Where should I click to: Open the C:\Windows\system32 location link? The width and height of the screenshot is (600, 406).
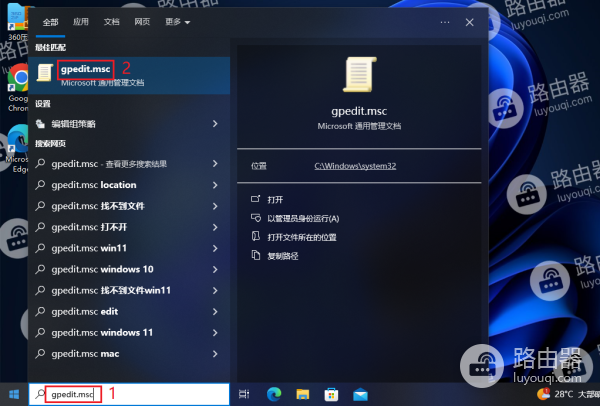(355, 166)
